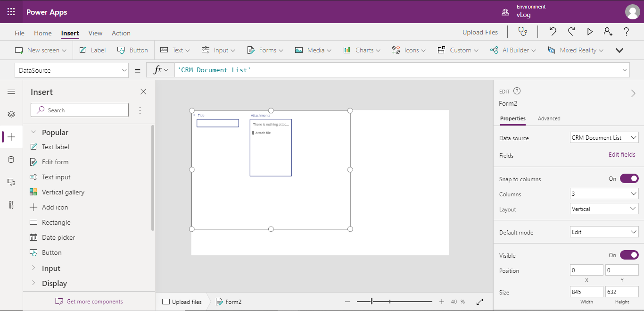644x311 pixels.
Task: Open Insert pane more options ellipsis
Action: (x=140, y=110)
